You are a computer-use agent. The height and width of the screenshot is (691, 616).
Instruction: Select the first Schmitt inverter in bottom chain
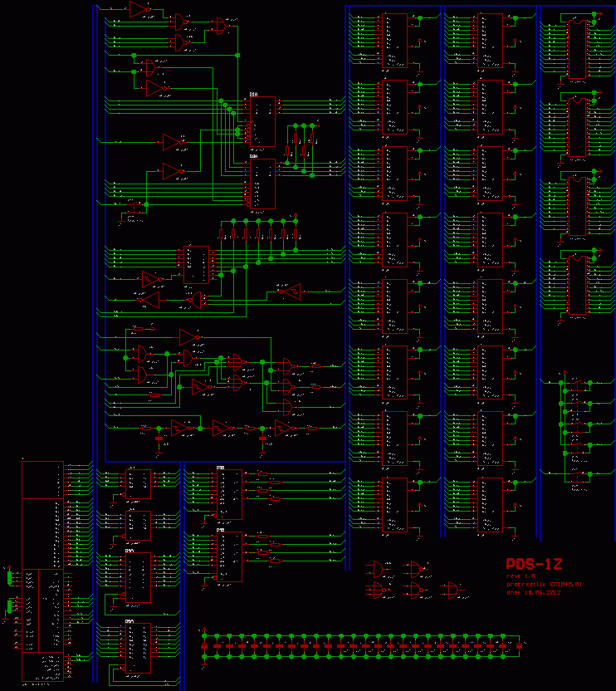point(180,428)
